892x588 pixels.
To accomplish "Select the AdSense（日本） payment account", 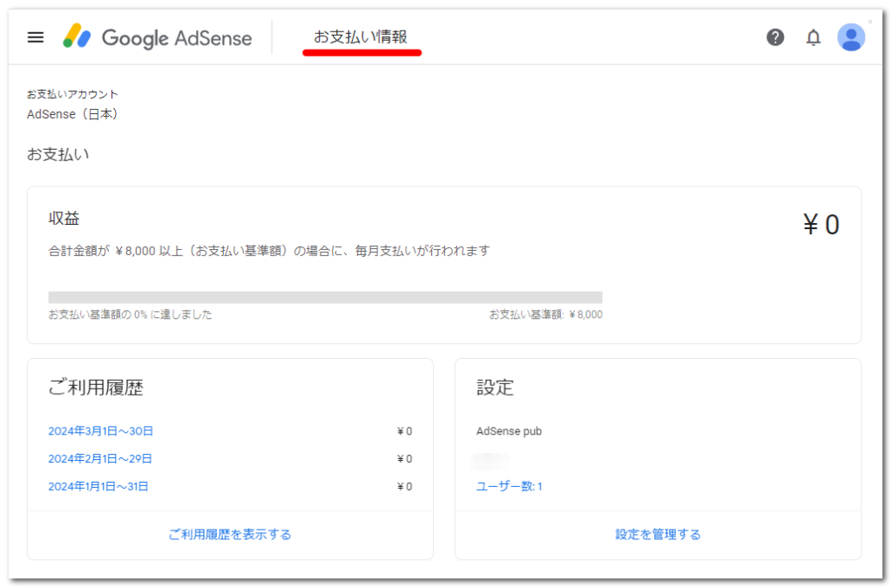I will [x=72, y=114].
